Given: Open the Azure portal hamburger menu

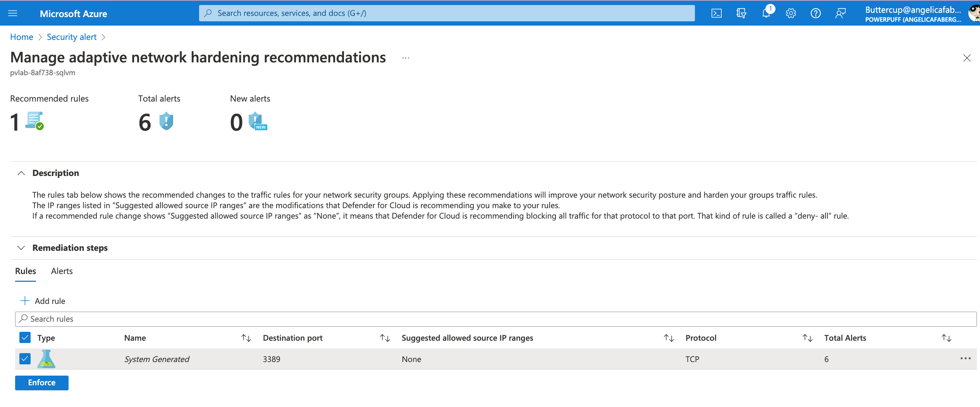Looking at the screenshot, I should pyautogui.click(x=13, y=14).
